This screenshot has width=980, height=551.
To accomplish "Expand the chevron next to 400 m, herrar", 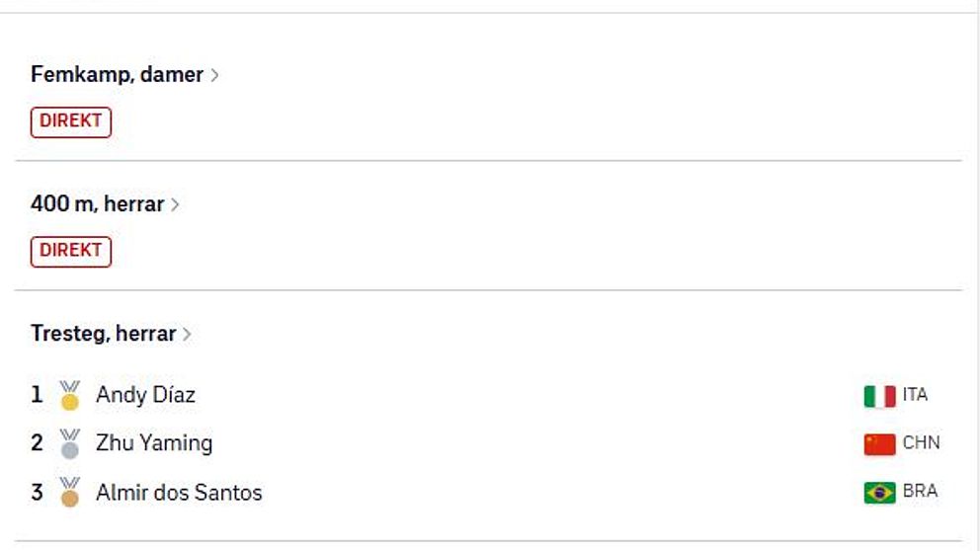I will click(175, 204).
